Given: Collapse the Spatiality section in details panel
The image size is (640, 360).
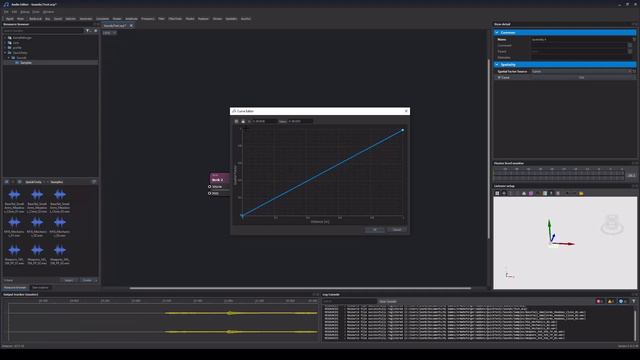Looking at the screenshot, I should point(497,64).
